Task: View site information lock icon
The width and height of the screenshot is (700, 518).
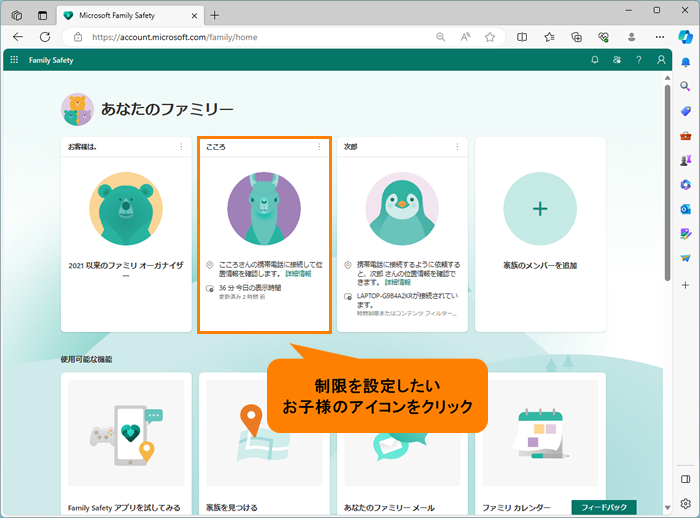Action: click(78, 37)
